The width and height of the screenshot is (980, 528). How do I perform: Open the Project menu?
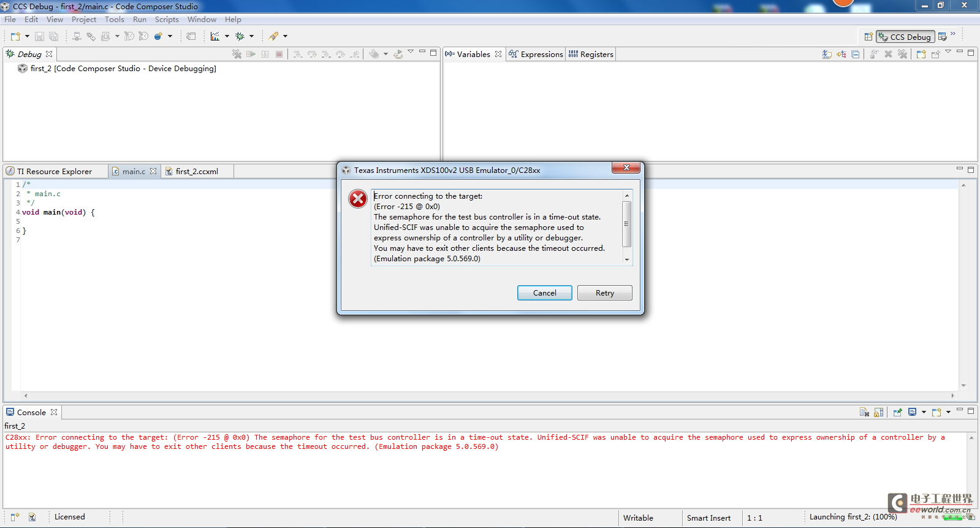pyautogui.click(x=84, y=20)
